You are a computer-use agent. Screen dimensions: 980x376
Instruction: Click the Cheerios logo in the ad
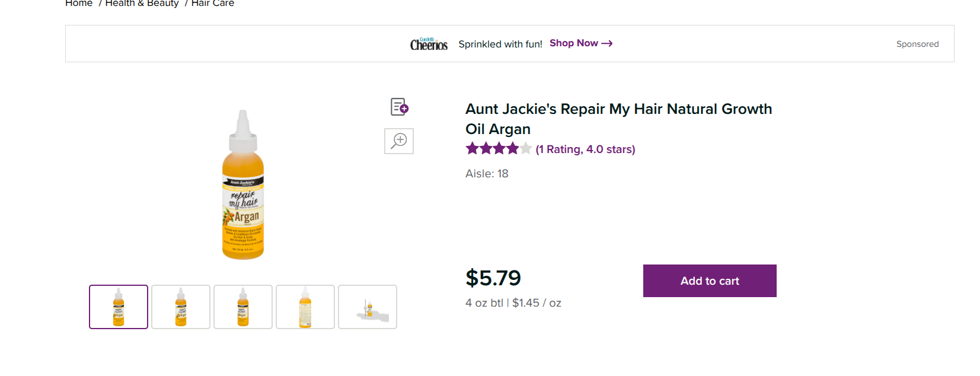tap(429, 44)
